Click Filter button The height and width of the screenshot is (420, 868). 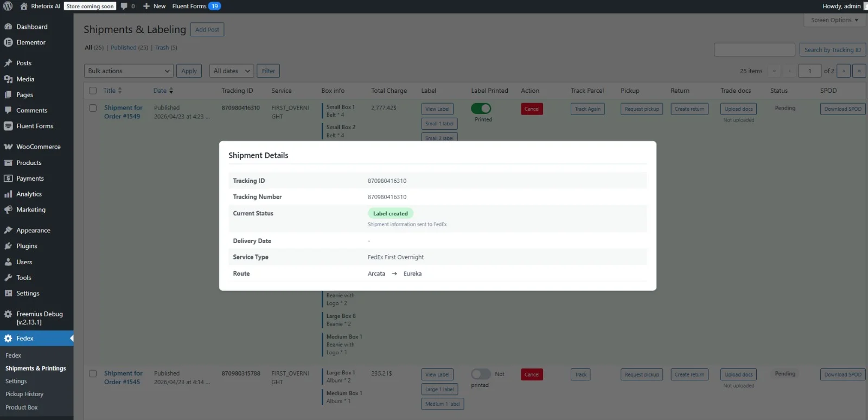pyautogui.click(x=269, y=71)
